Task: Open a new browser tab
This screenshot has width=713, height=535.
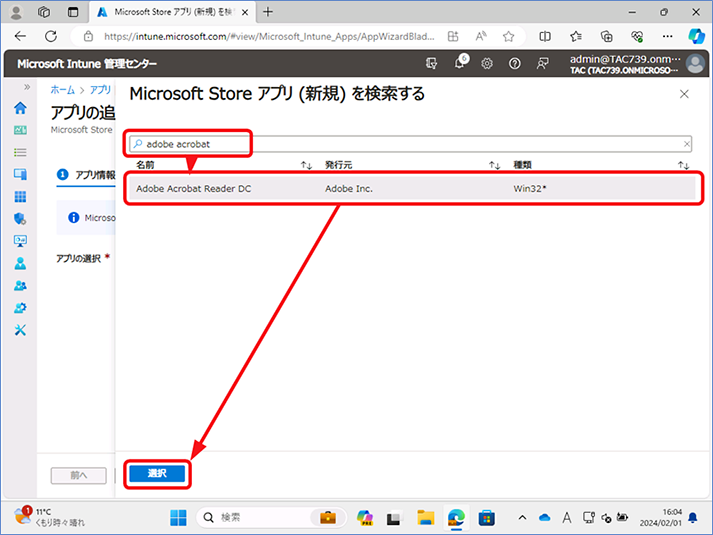Action: pos(268,12)
